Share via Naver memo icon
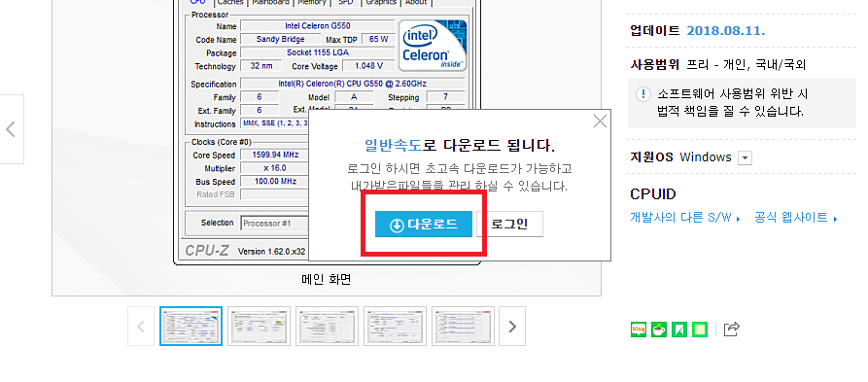The width and height of the screenshot is (868, 382). (x=700, y=330)
